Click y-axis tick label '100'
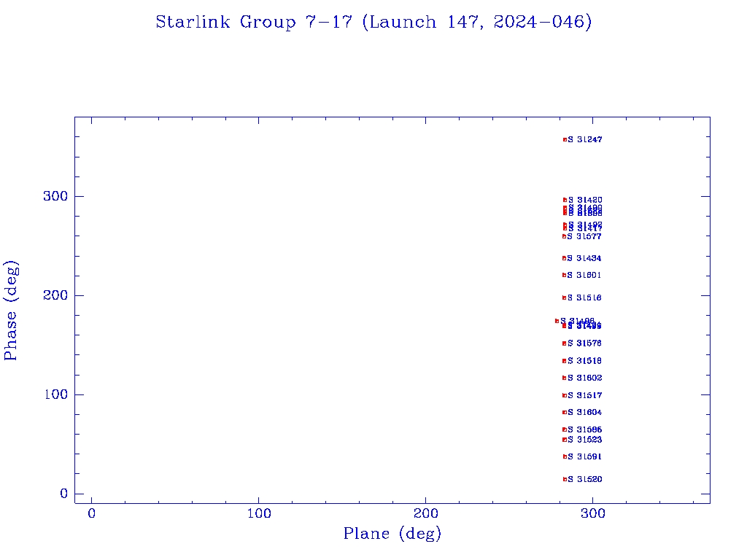 click(55, 394)
